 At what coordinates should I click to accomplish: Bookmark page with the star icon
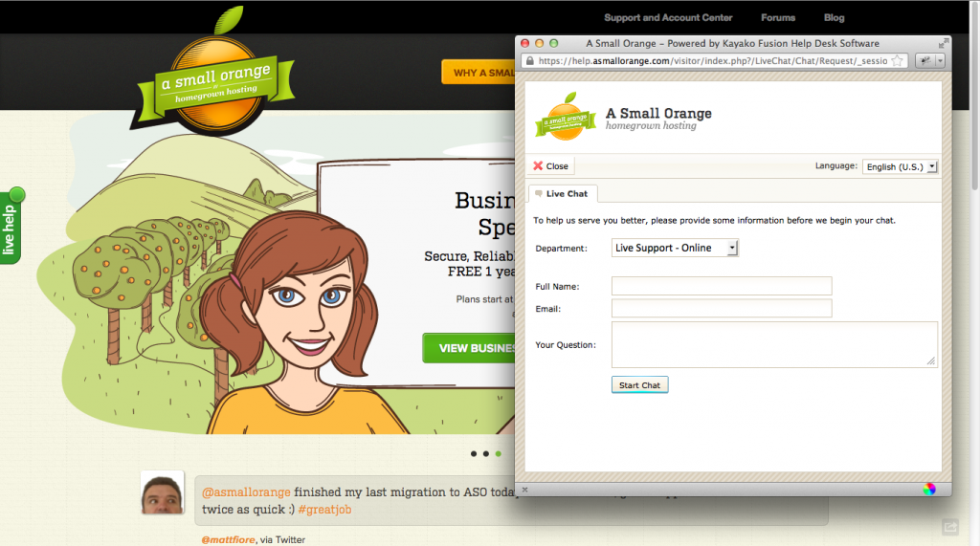point(898,60)
